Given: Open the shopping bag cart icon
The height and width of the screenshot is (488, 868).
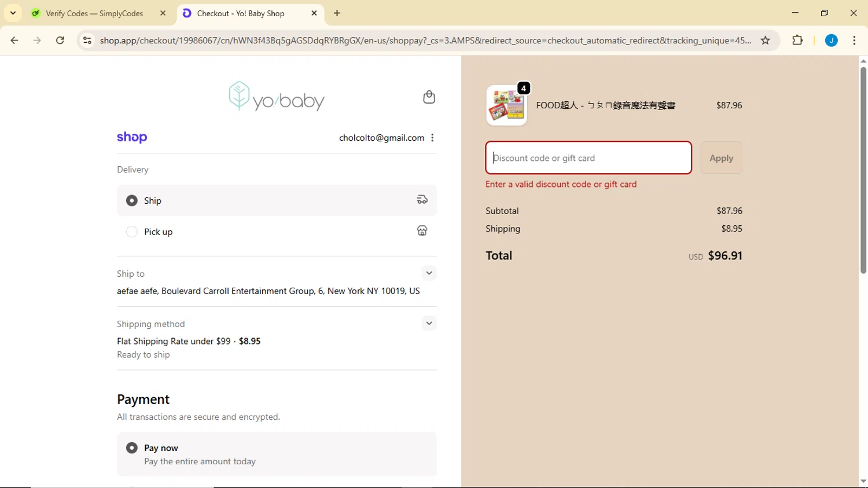Looking at the screenshot, I should click(429, 97).
